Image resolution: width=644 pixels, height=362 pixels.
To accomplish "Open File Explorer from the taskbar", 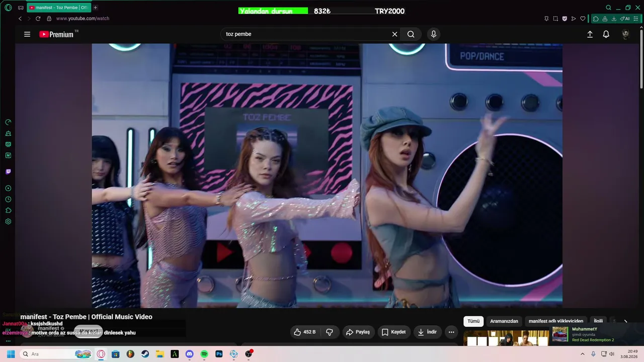I will pyautogui.click(x=160, y=354).
